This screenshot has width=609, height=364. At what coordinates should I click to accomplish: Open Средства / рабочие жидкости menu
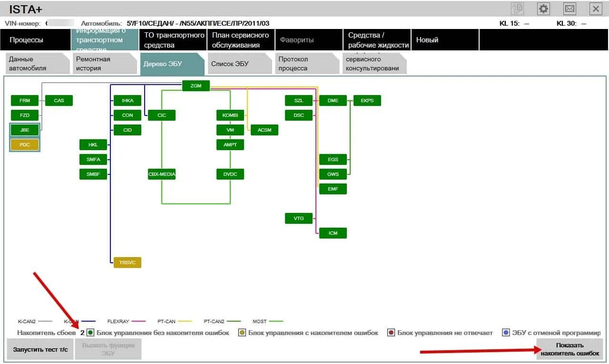click(377, 40)
